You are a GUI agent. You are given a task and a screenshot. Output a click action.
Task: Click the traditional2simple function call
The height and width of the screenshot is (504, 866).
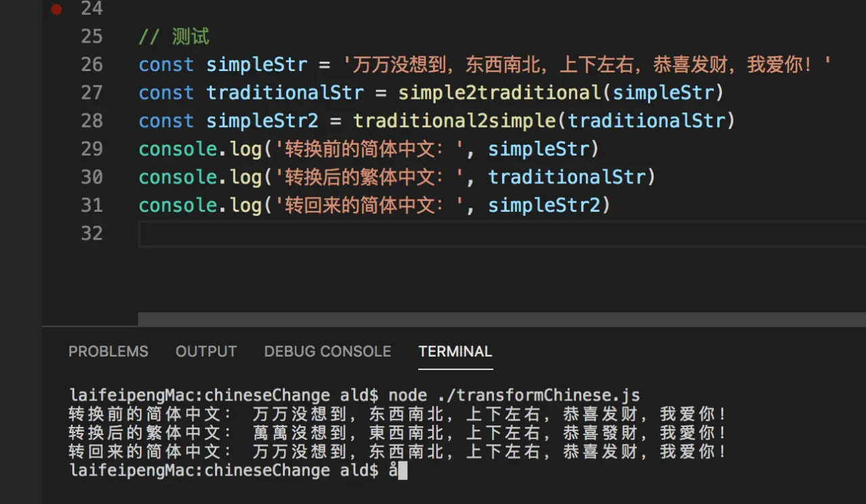pos(454,121)
